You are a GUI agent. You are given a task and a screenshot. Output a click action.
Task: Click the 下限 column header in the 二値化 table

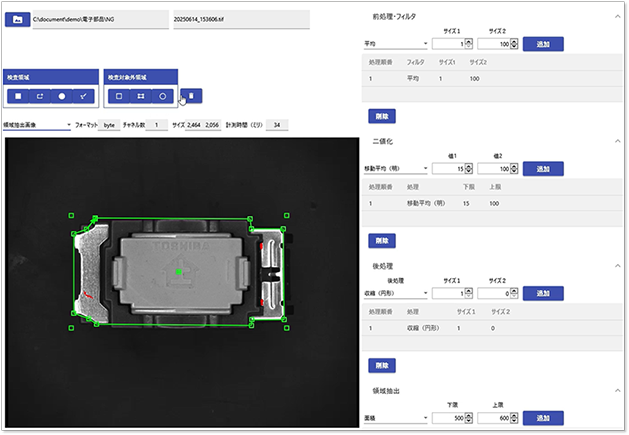point(469,187)
